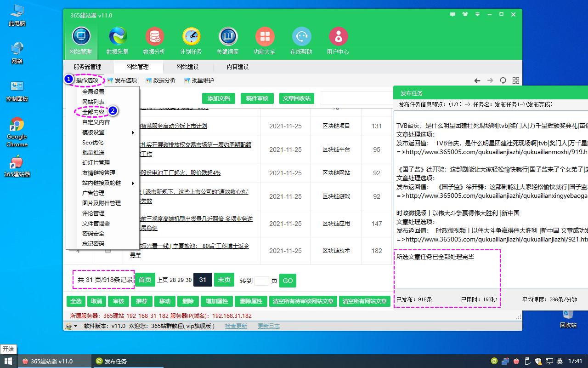Open the 功能大全 feature grid
The width and height of the screenshot is (588, 368).
pyautogui.click(x=265, y=41)
